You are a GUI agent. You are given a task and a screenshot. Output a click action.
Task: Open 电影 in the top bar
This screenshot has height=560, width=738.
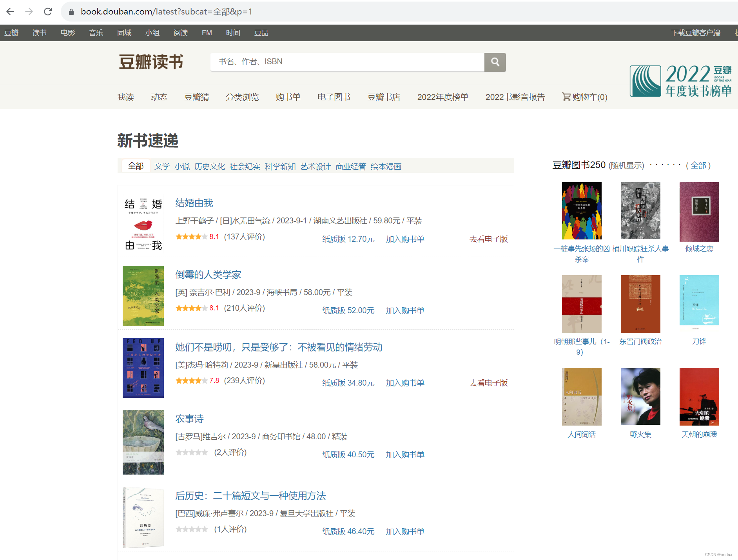[68, 33]
